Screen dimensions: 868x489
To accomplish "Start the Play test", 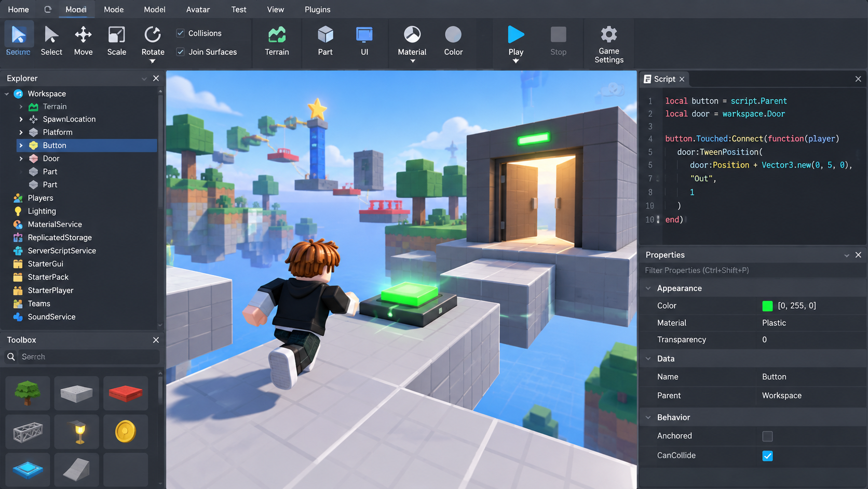I will click(x=516, y=41).
